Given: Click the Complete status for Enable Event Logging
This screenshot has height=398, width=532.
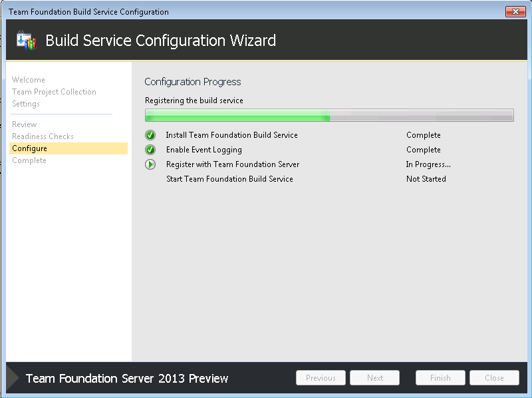Looking at the screenshot, I should tap(424, 150).
